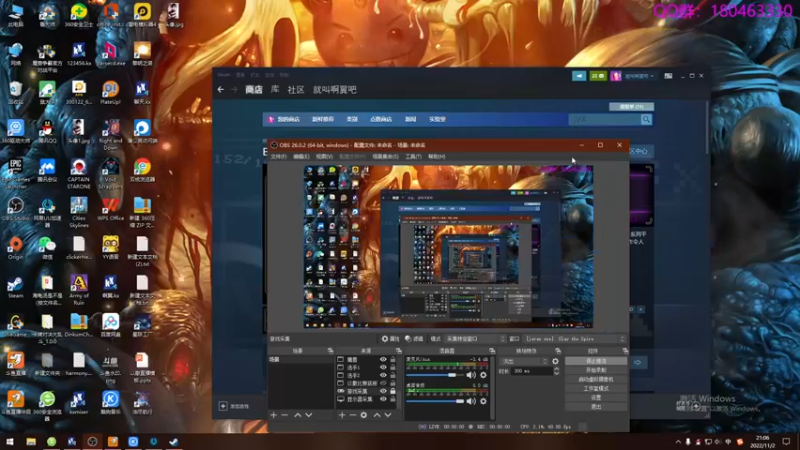Toggle lock on 选手1 source
Screen dimensions: 800x450
click(393, 367)
